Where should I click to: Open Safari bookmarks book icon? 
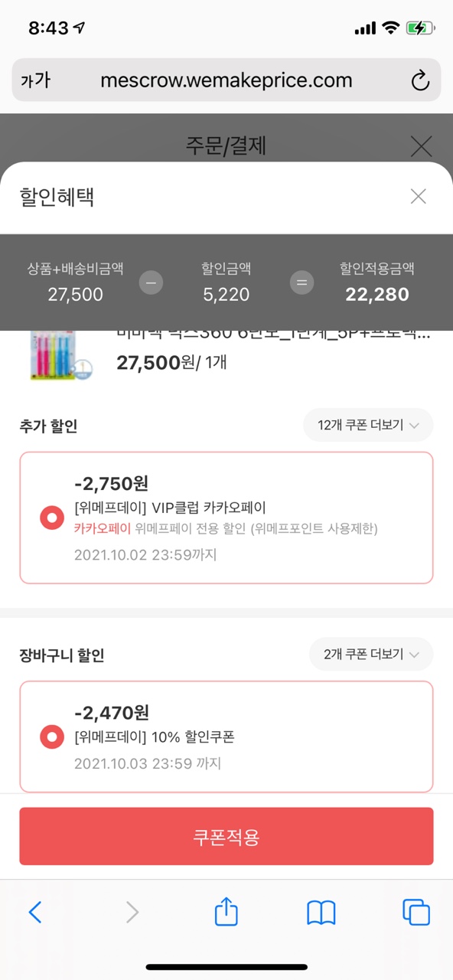pos(321,912)
